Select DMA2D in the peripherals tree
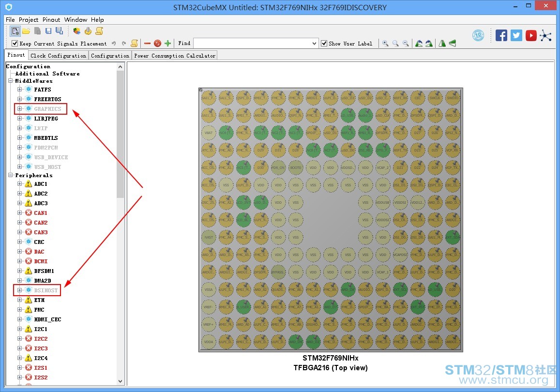 tap(43, 281)
